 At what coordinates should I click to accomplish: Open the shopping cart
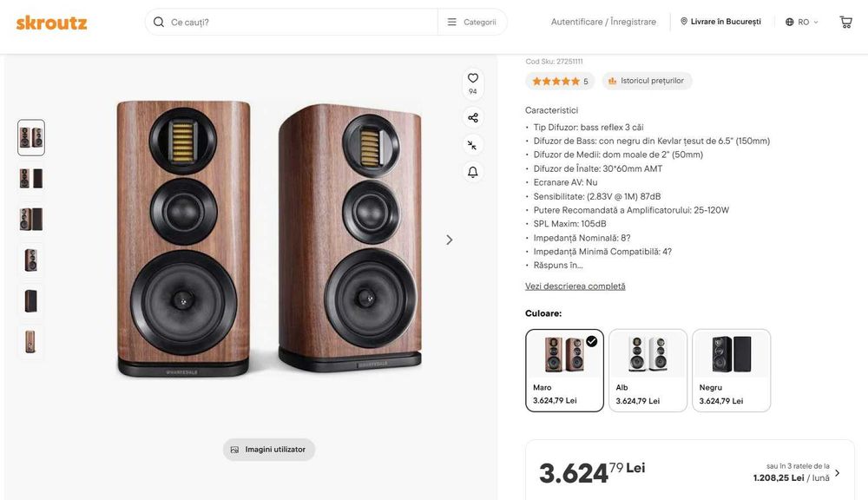tap(845, 22)
